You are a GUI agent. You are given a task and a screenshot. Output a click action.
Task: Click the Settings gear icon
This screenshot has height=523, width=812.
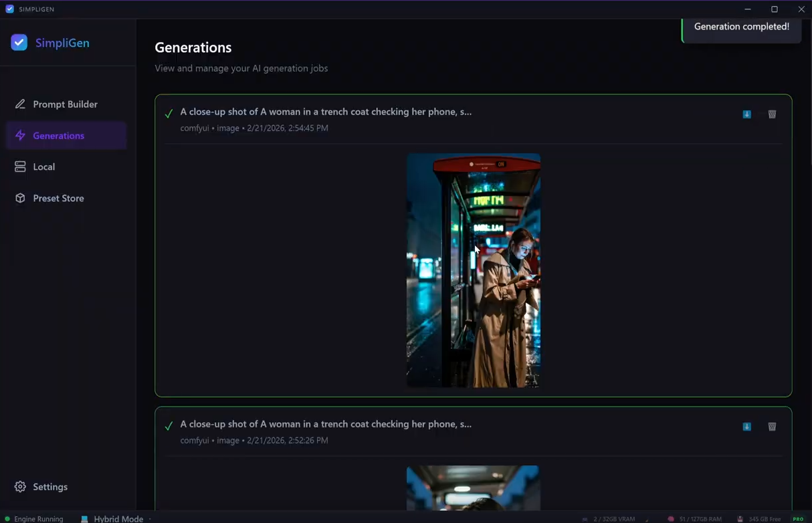20,487
